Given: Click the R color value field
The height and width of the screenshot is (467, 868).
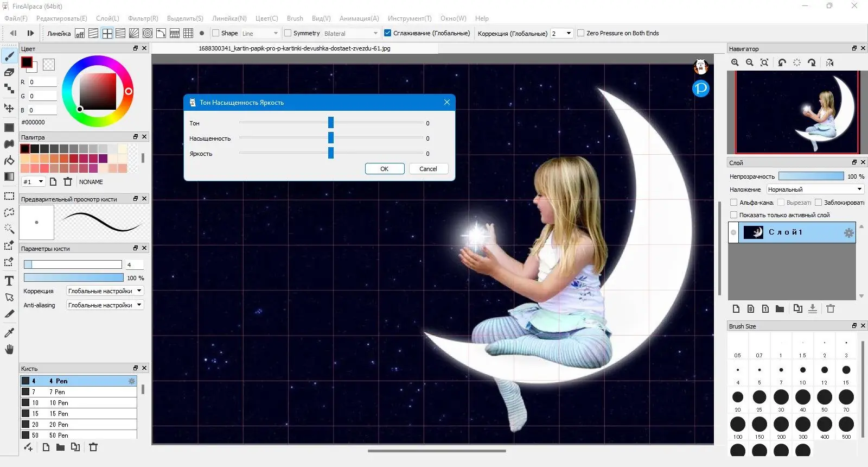Looking at the screenshot, I should (42, 82).
